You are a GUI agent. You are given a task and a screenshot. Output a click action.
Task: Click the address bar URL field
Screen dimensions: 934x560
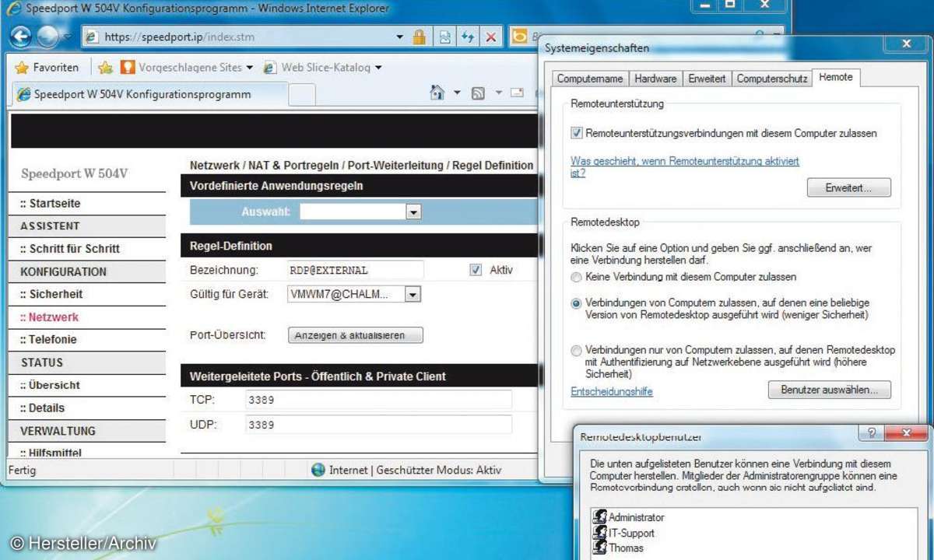[x=241, y=37]
